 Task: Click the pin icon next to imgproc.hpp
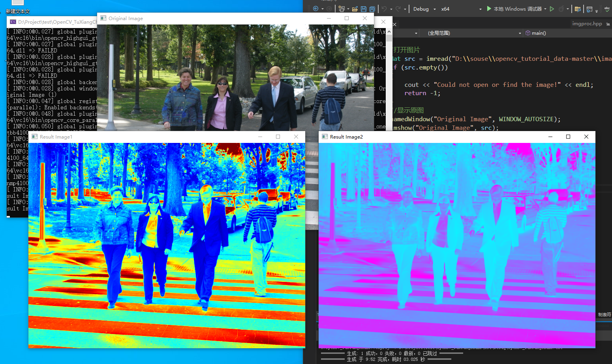click(608, 24)
